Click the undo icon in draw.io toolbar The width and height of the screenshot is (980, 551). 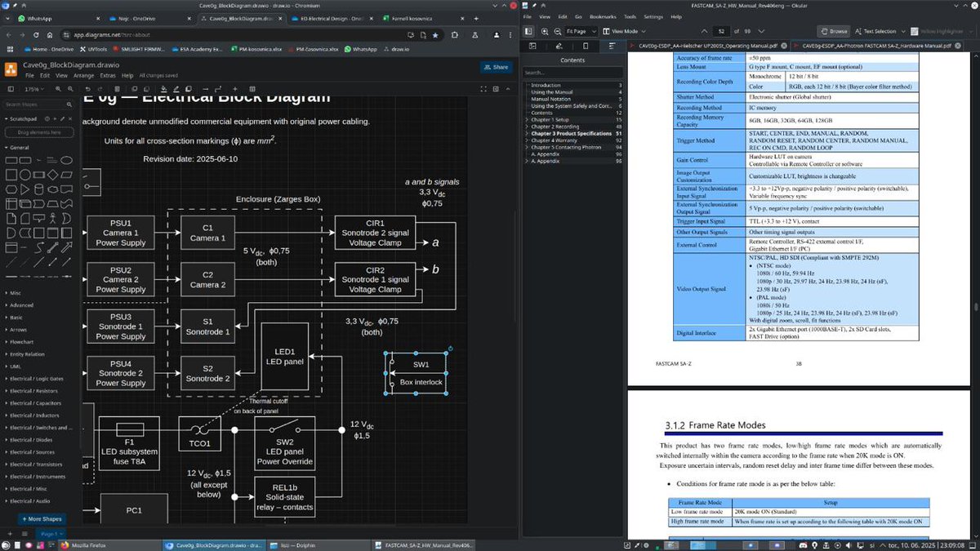[x=87, y=89]
